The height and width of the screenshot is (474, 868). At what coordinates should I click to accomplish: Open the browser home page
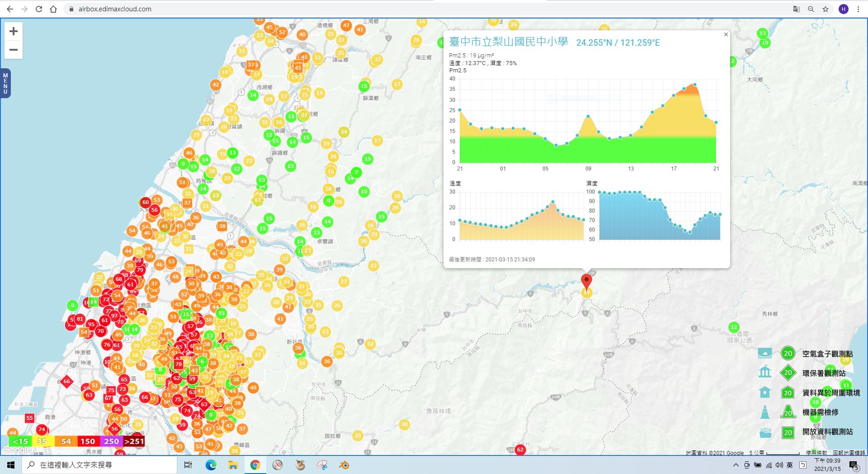click(53, 9)
